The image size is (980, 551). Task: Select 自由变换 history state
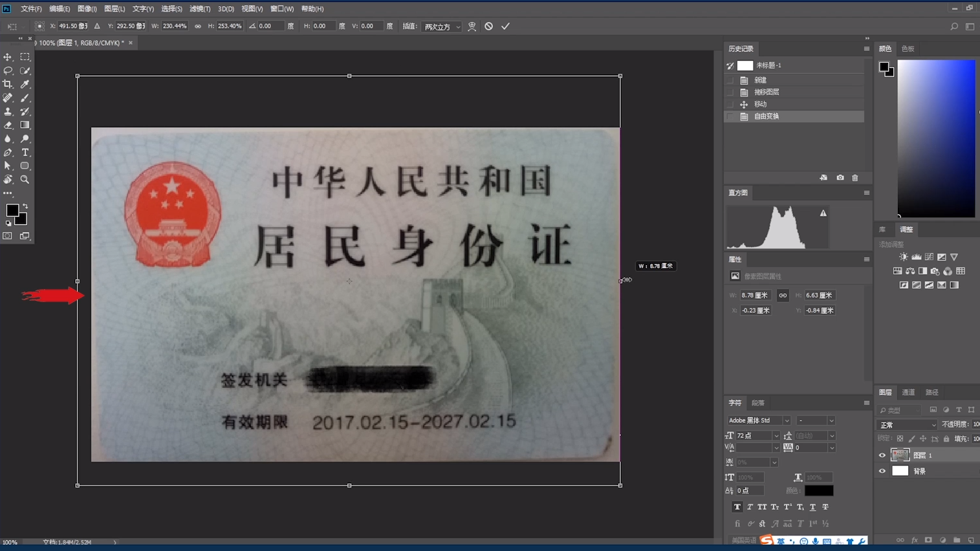(794, 116)
